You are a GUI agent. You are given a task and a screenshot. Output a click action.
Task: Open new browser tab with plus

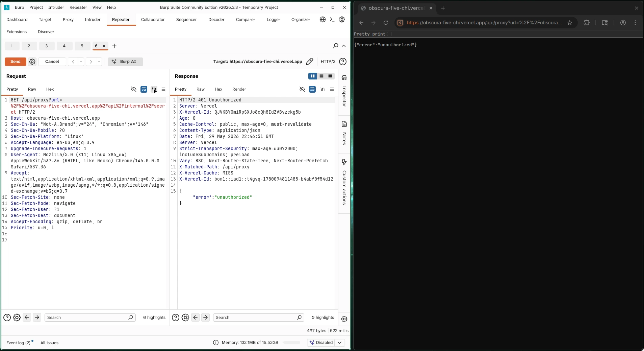(443, 8)
